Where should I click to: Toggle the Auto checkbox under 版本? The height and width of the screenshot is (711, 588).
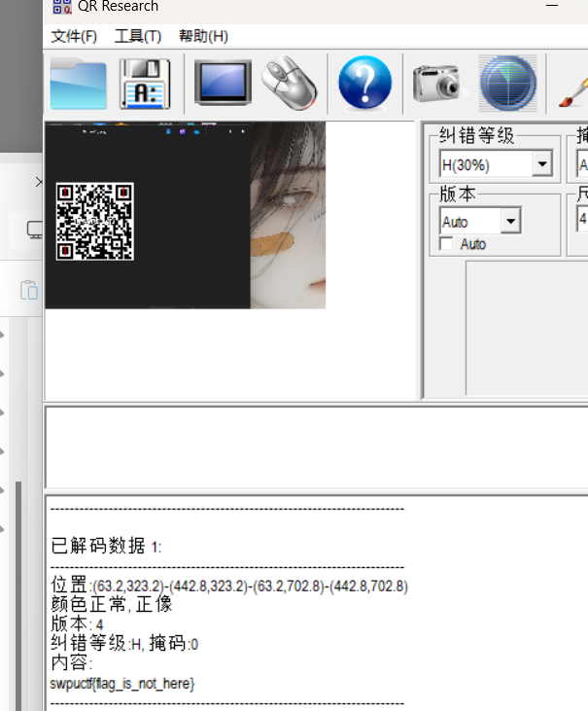coord(446,244)
